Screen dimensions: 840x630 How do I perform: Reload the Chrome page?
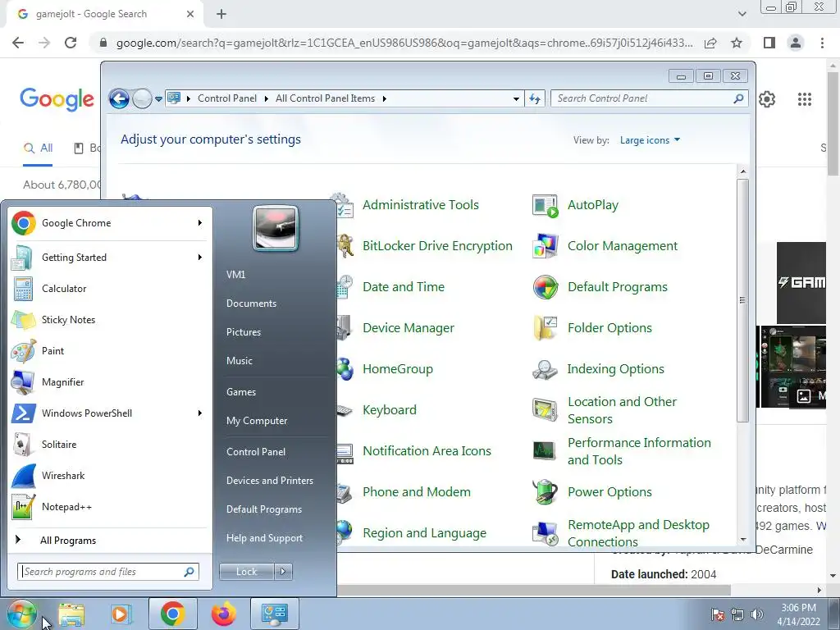(71, 43)
